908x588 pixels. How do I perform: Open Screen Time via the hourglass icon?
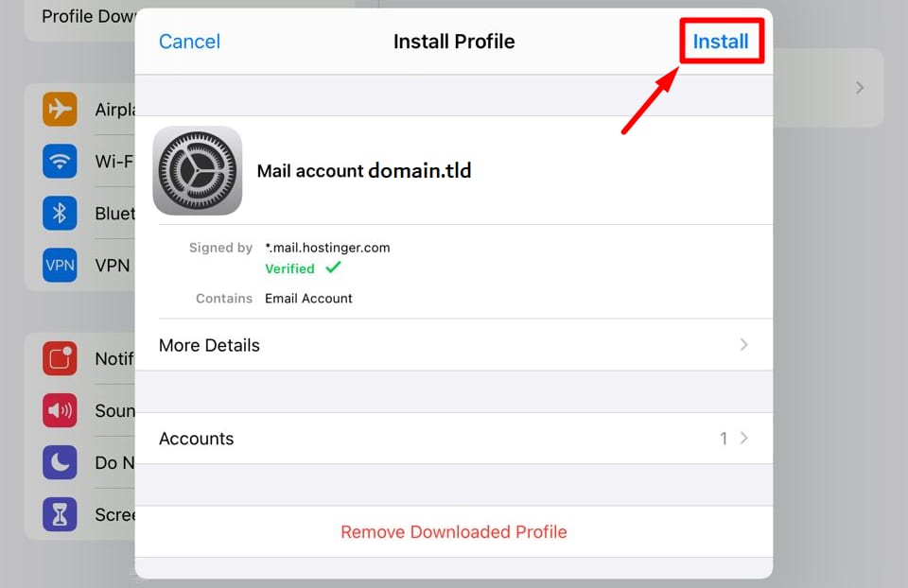point(60,514)
